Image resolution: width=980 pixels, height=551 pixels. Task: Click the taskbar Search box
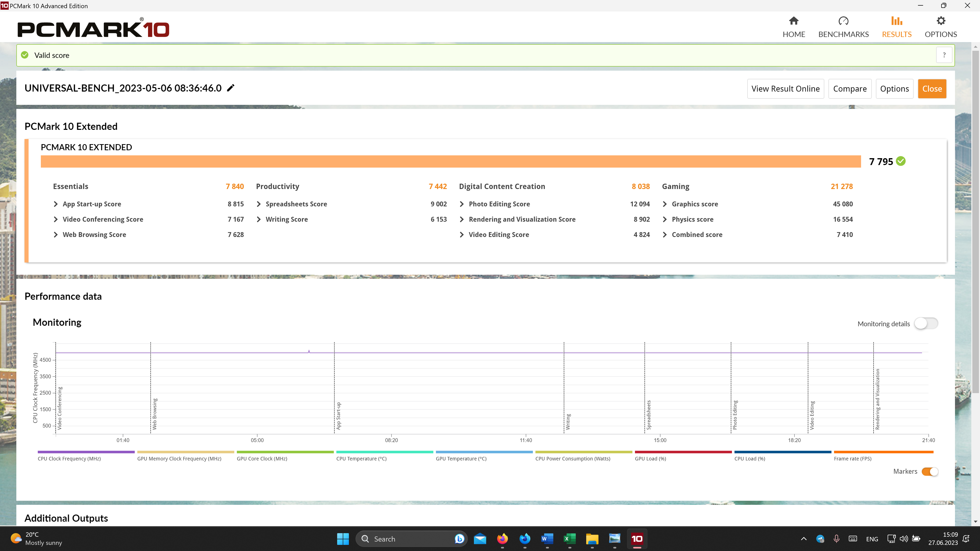click(x=411, y=539)
